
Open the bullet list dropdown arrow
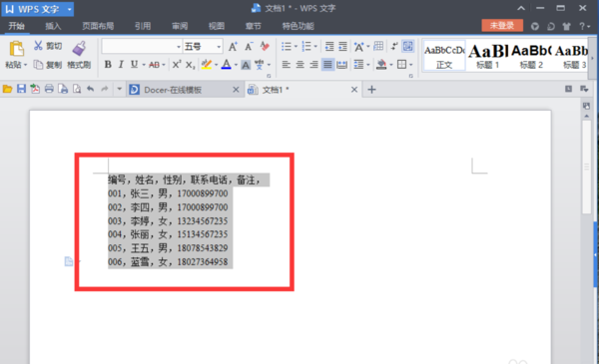coord(296,47)
